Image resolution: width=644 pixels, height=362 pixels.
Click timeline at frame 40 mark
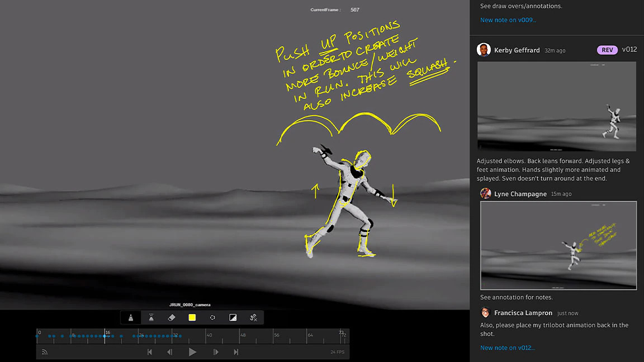point(209,335)
